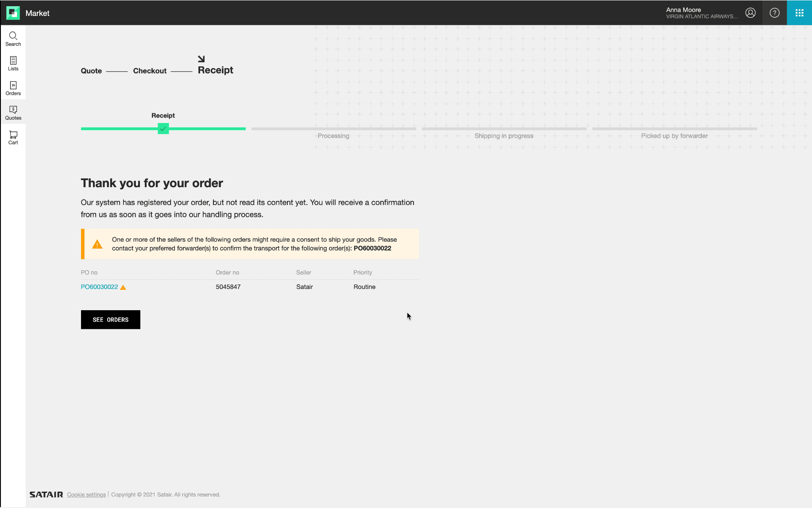Click VIRGIN ATLANTIC AIRWAYS company name
Viewport: 812px width, 508px height.
click(702, 17)
